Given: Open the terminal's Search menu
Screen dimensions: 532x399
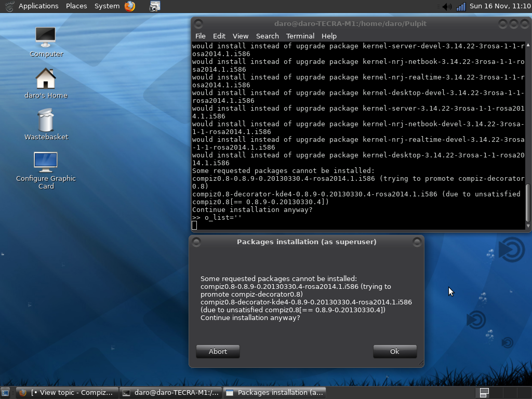Looking at the screenshot, I should click(x=267, y=36).
